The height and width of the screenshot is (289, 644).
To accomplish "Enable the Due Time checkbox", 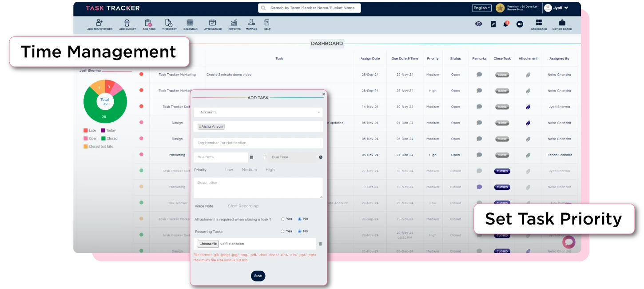I will click(x=265, y=157).
